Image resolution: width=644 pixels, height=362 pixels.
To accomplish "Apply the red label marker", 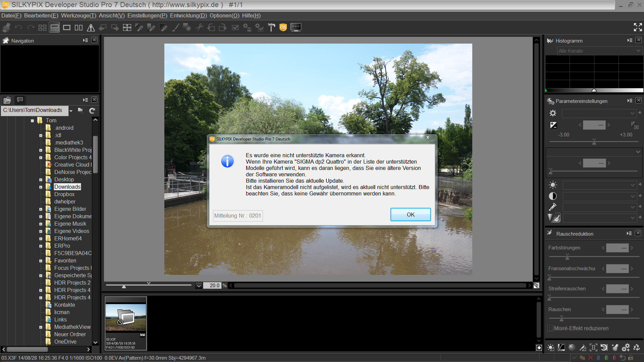I will [x=614, y=358].
